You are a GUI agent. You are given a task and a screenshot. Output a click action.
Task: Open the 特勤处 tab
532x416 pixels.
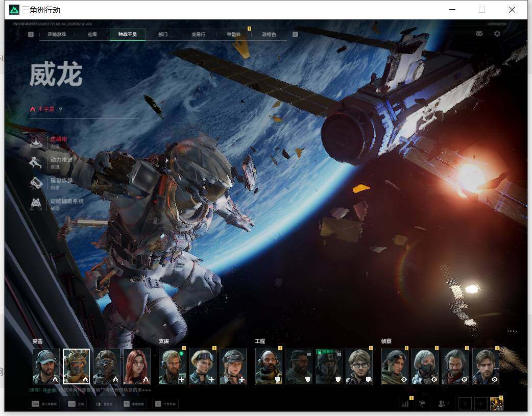(234, 34)
